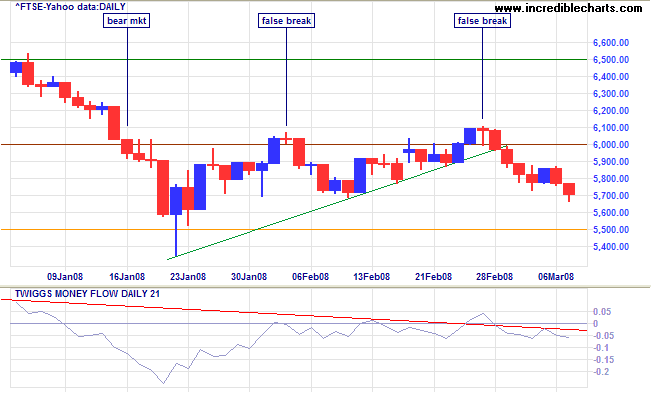Click the 6,100.00 price axis label

(611, 128)
